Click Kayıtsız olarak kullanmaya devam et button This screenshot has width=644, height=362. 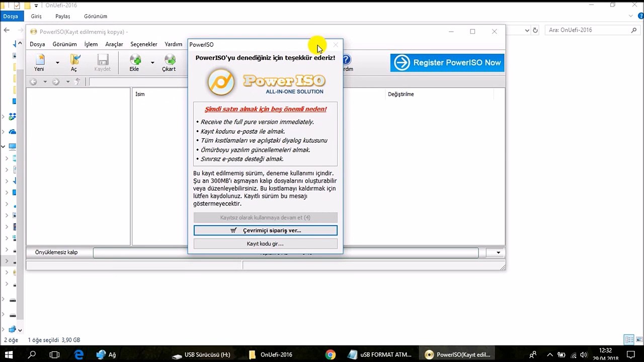tap(266, 218)
